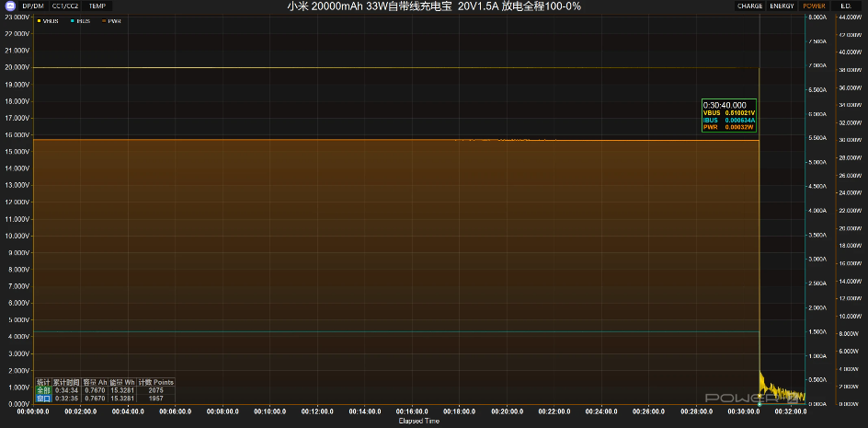Click the cursor readout time 0:30:40.000
868x428 pixels.
[x=724, y=105]
